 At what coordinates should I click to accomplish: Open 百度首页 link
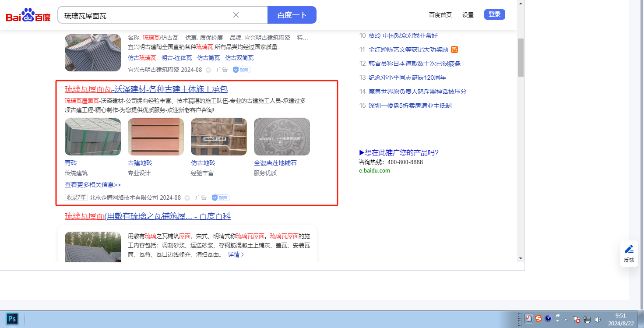pyautogui.click(x=440, y=15)
